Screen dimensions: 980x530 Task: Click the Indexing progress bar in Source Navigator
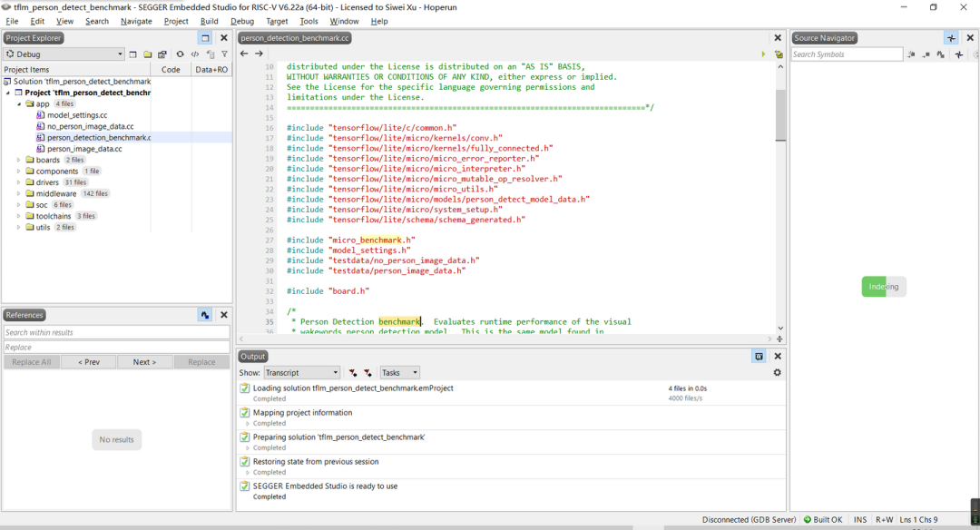click(884, 287)
